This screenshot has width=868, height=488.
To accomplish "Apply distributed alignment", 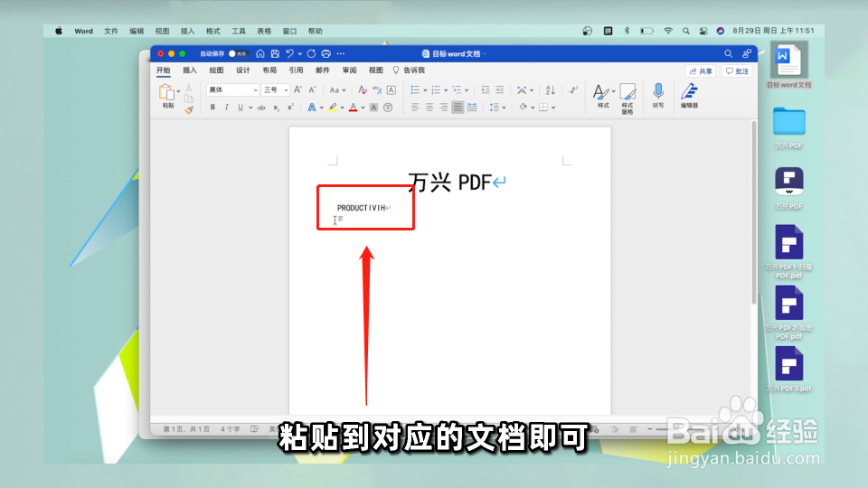I will [472, 108].
